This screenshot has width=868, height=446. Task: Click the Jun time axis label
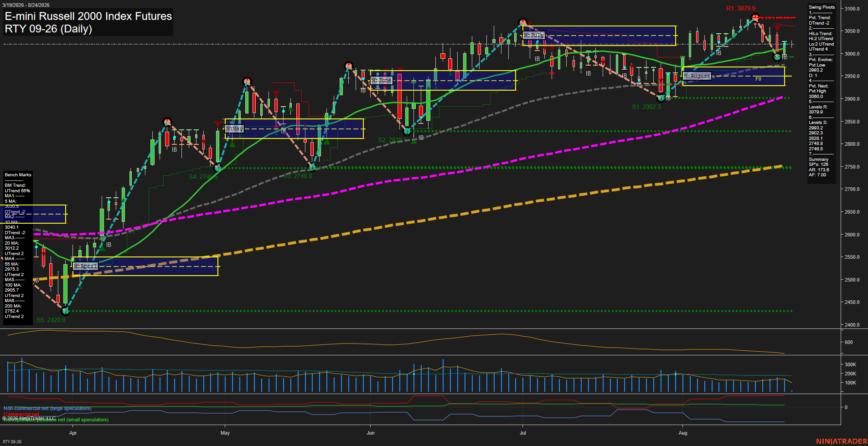(x=371, y=433)
